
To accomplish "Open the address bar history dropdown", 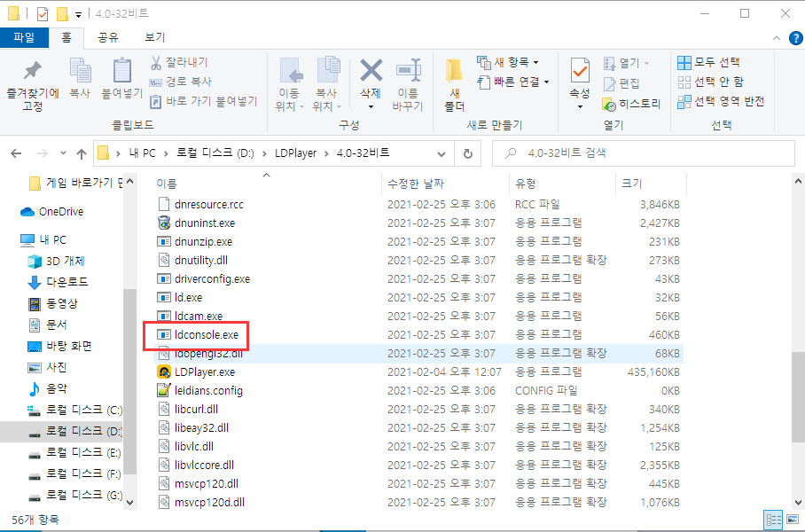I will [441, 153].
